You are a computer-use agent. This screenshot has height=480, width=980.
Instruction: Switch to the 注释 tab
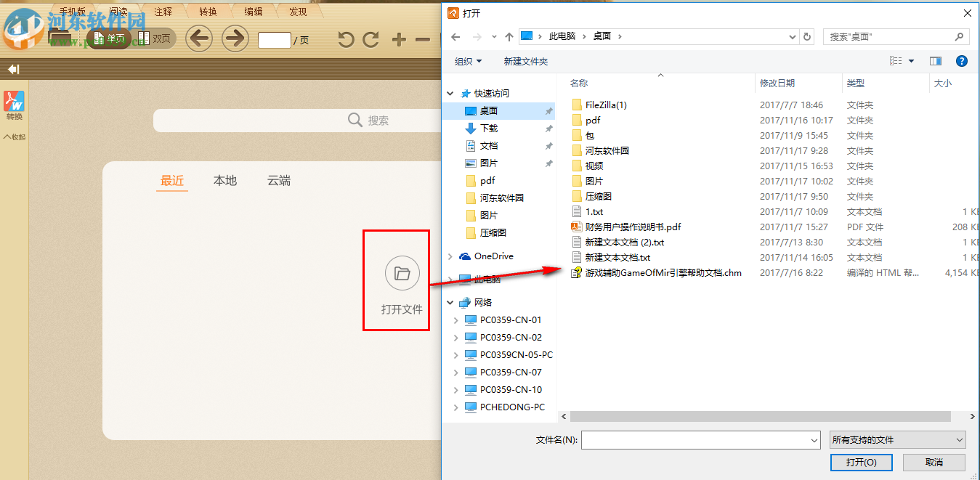pyautogui.click(x=161, y=11)
